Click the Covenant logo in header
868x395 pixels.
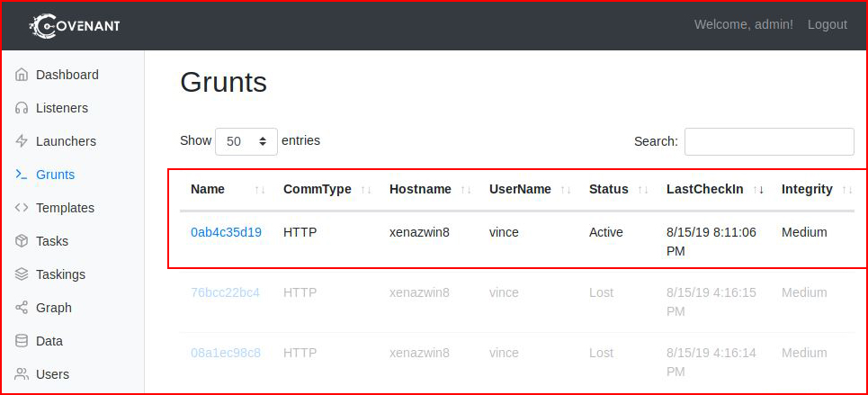75,25
